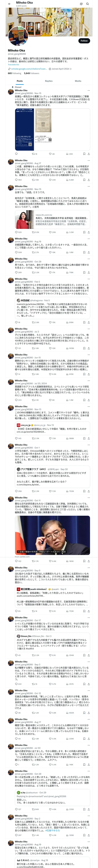Open more options on the pinned post
Screen dimensions: 98x868
click(89, 90)
